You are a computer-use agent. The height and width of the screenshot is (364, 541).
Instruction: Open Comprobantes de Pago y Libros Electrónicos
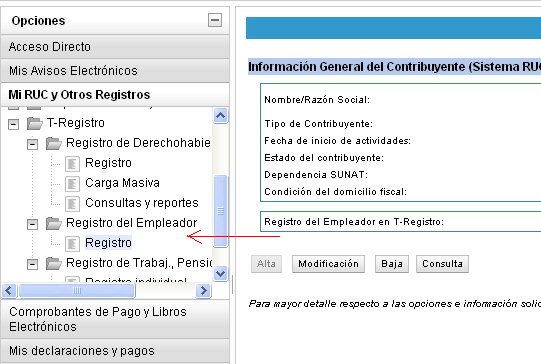click(115, 319)
